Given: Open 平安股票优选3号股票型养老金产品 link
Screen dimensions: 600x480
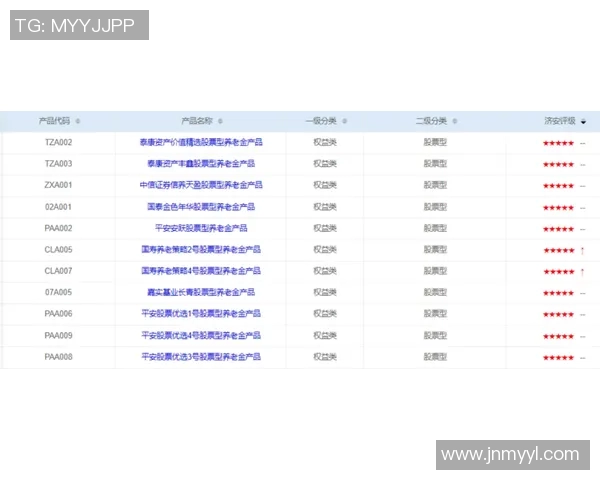Looking at the screenshot, I should point(201,357).
